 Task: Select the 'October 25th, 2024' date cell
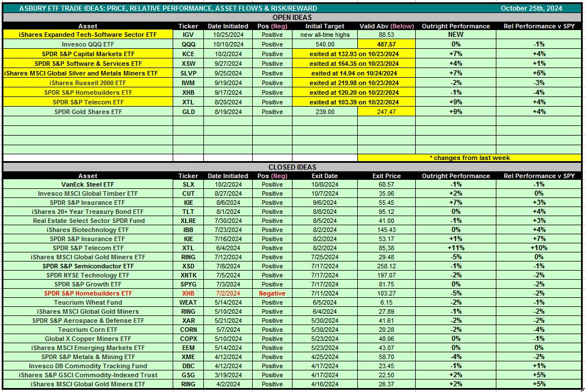[531, 9]
